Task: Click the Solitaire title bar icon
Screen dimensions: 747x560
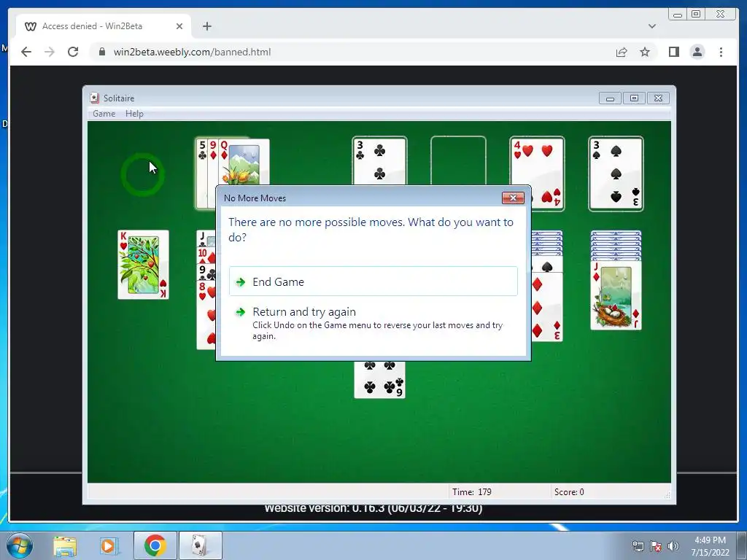Action: pyautogui.click(x=94, y=98)
